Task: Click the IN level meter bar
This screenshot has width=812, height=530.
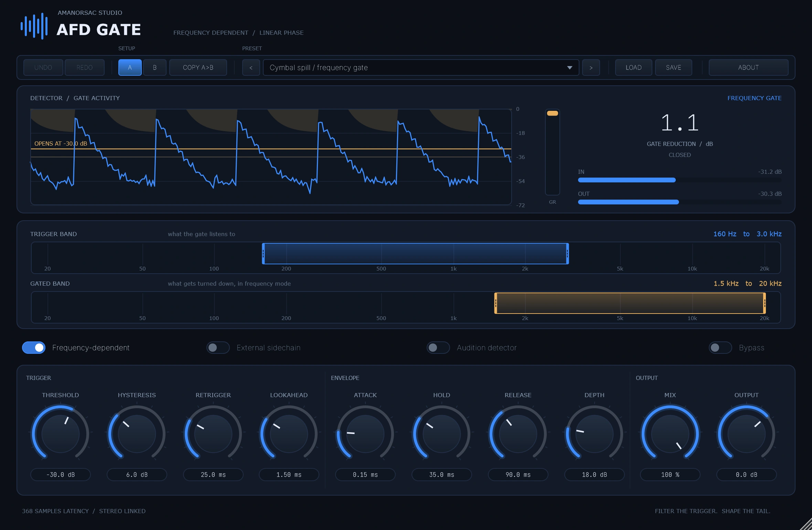Action: [680, 180]
